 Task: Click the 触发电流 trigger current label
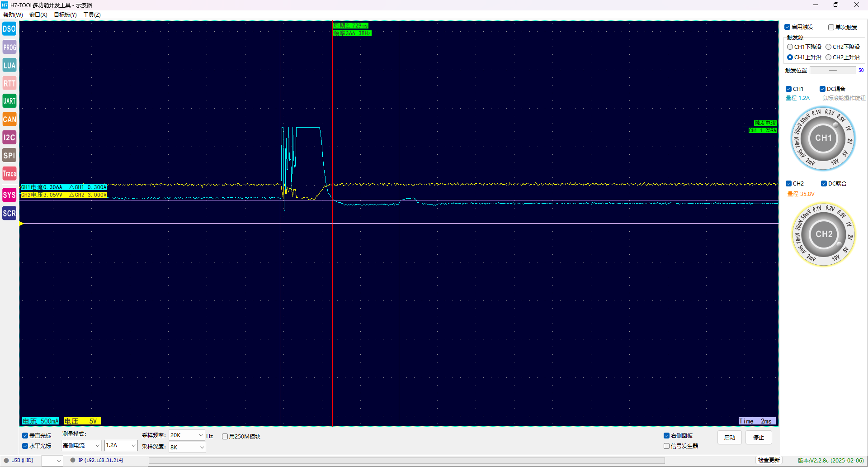pos(765,123)
